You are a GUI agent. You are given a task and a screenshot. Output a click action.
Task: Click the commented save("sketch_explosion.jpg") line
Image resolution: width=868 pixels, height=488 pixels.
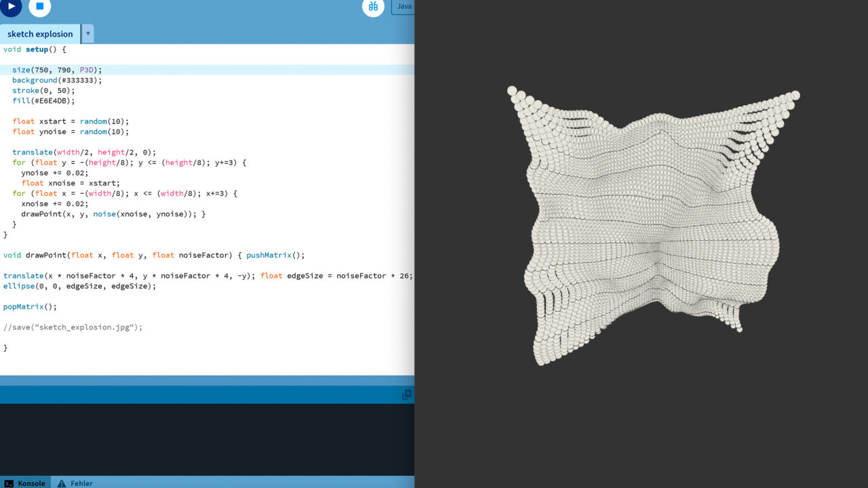click(73, 327)
